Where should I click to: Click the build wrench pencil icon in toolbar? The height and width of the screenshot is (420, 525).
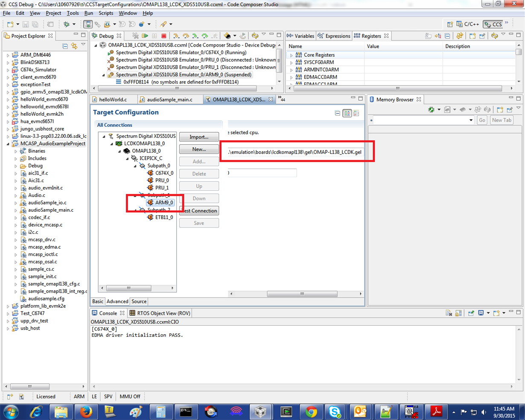163,24
